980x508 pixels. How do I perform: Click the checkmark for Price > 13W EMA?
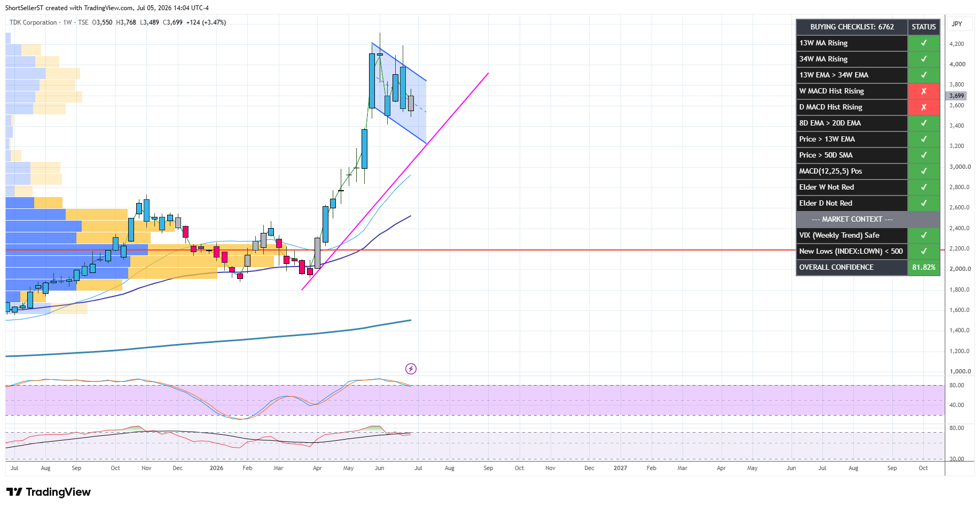coord(923,139)
